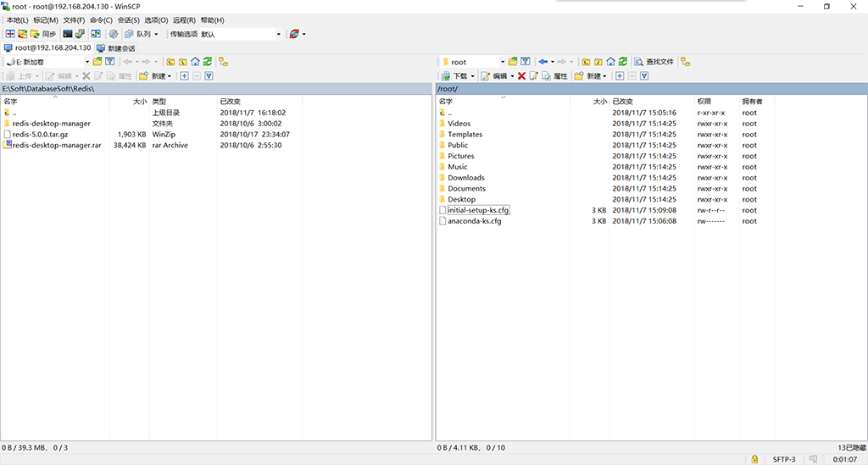This screenshot has height=465, width=868.
Task: Open preferences gear icon
Action: point(113,34)
